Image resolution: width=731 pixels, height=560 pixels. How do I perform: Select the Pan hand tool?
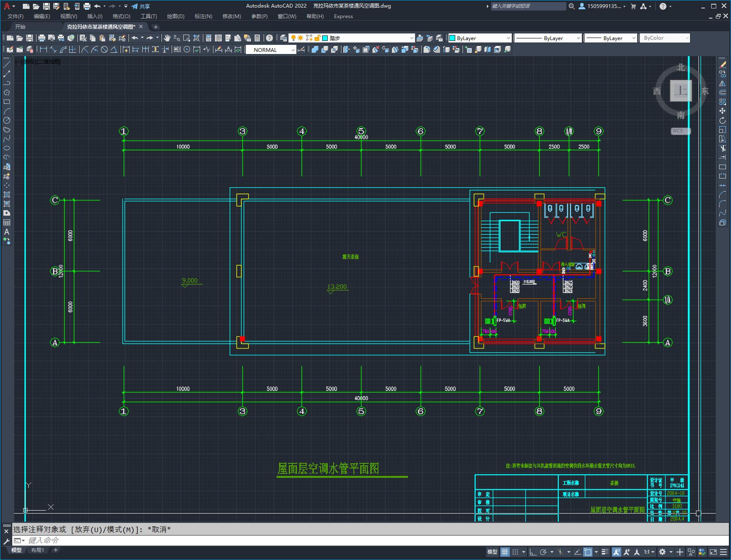point(167,38)
